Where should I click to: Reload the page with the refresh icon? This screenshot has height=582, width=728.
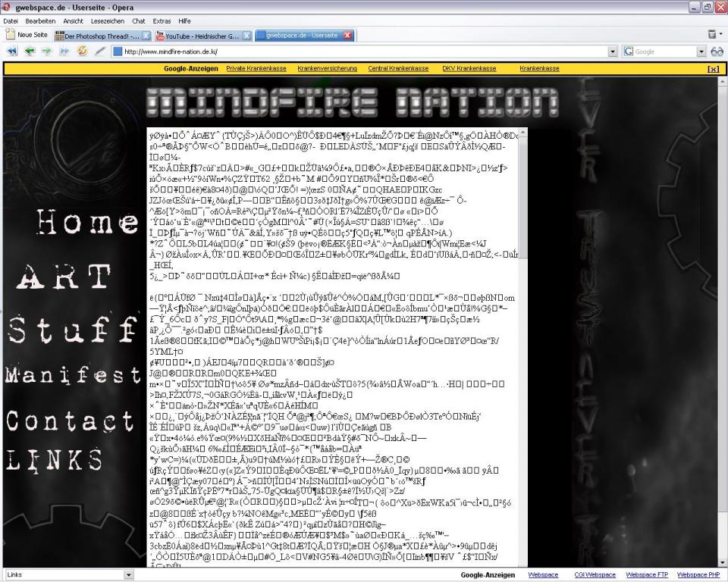82,51
